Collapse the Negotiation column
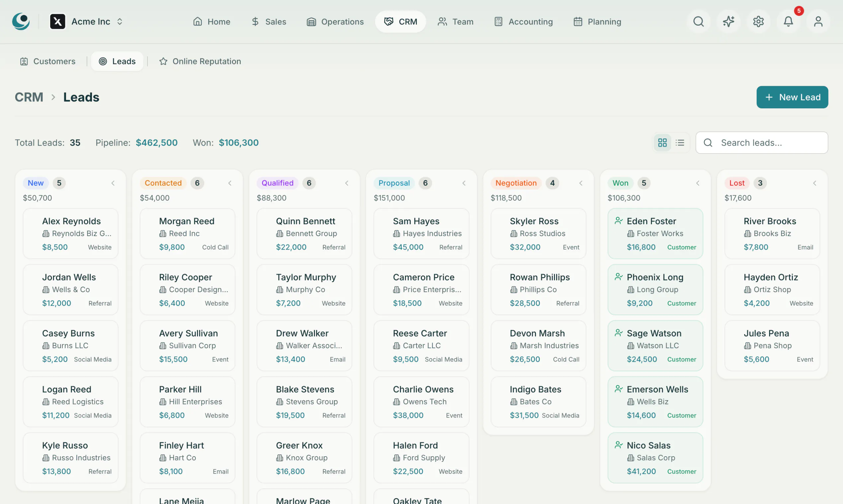Viewport: 843px width, 504px height. 581,183
